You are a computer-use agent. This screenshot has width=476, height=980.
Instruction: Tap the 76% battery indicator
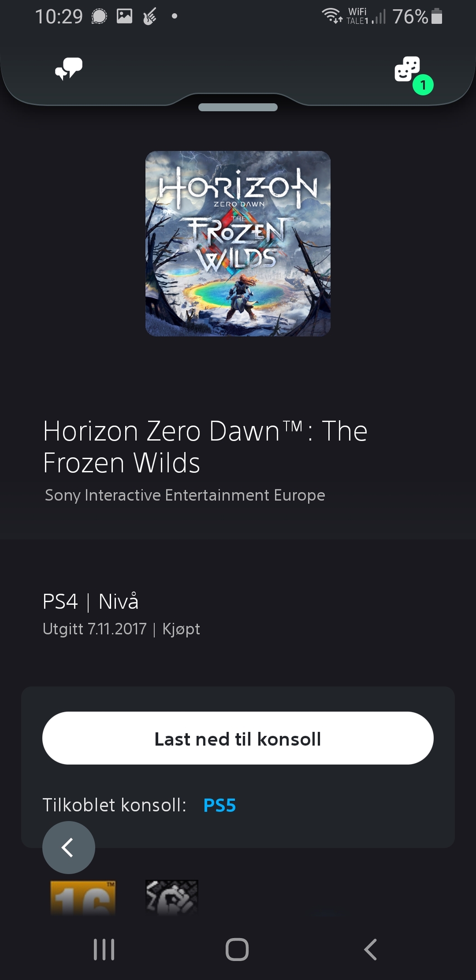click(418, 16)
